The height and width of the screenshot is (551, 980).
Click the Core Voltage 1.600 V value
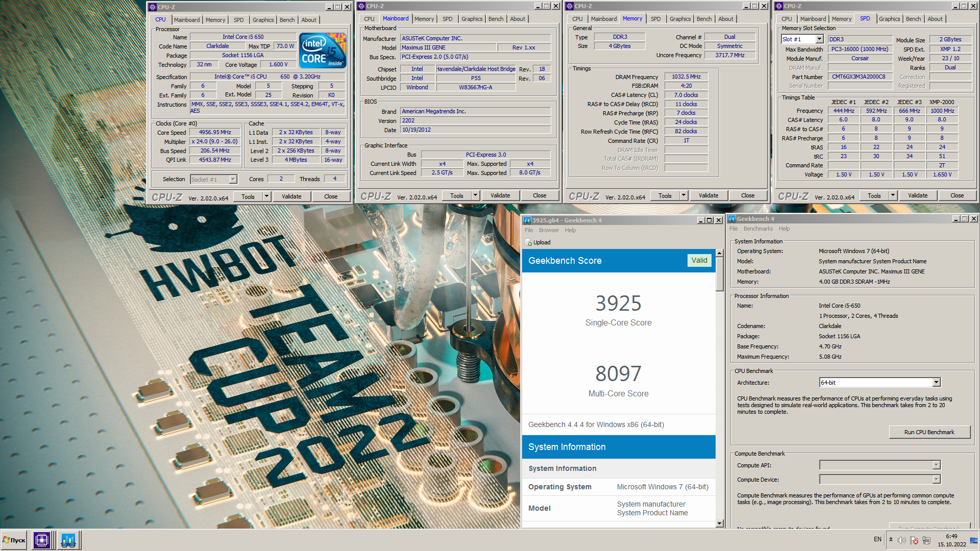click(278, 64)
